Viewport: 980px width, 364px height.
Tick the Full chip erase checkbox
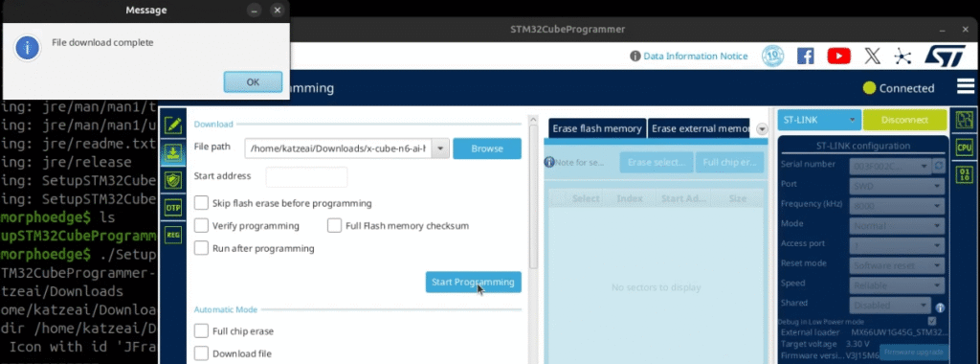pos(201,330)
